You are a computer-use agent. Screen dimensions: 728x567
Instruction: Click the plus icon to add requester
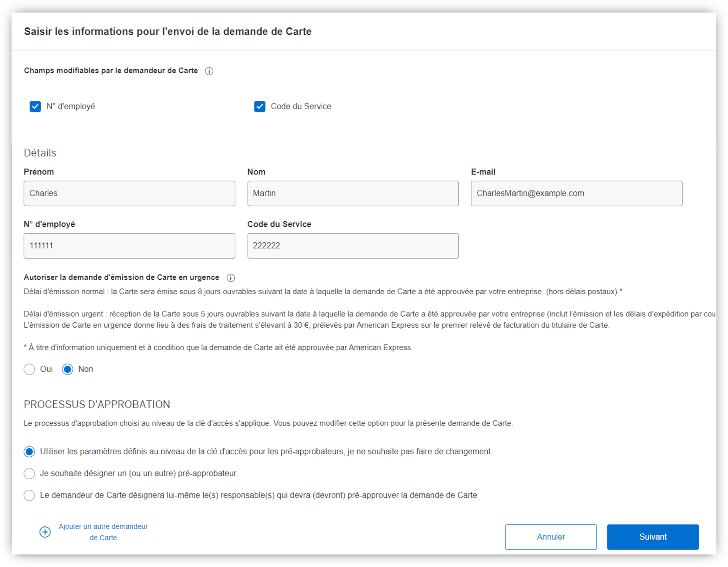coord(45,532)
